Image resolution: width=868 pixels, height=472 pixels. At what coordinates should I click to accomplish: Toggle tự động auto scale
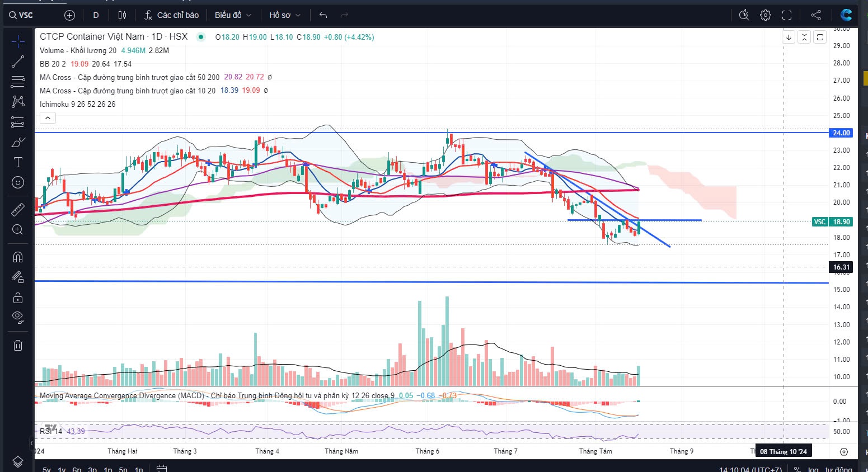tap(838, 469)
